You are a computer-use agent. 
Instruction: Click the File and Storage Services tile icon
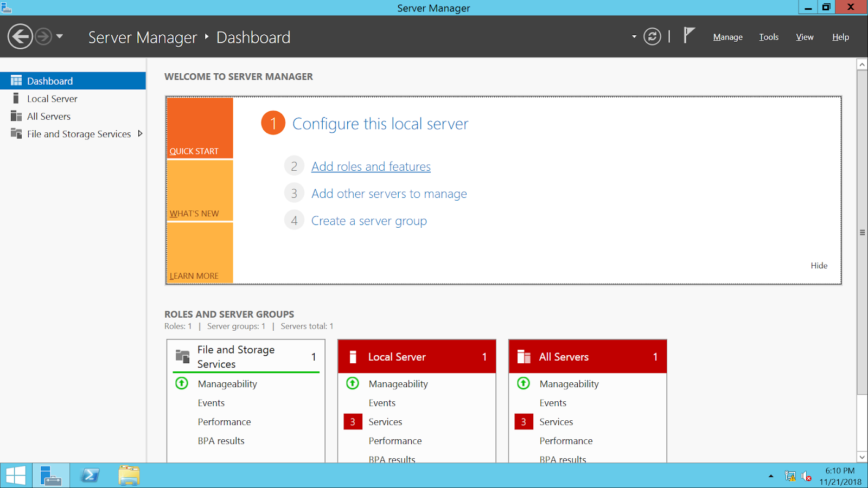(x=183, y=356)
